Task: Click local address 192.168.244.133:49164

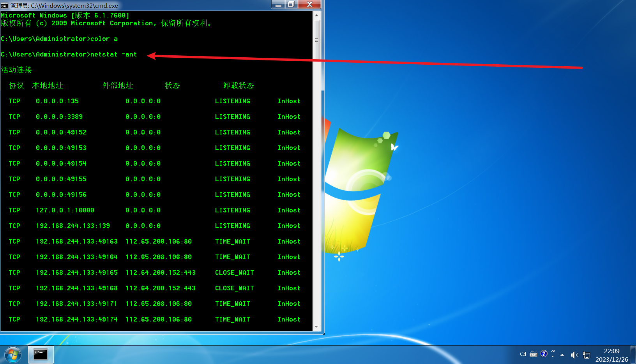Action: coord(77,257)
